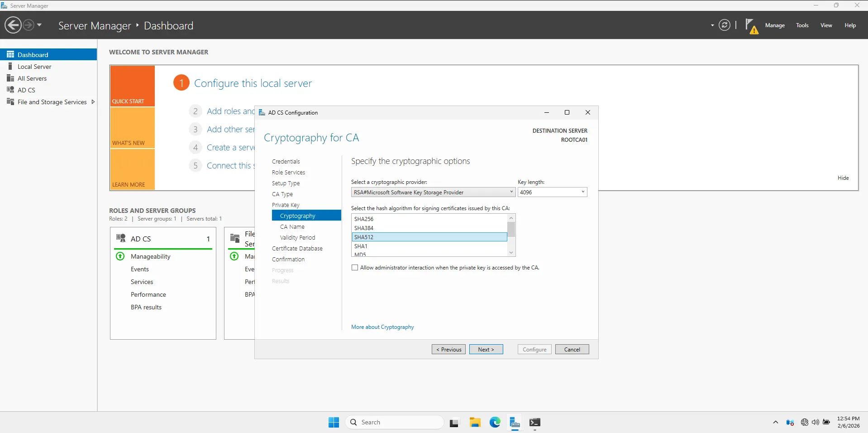Open the terminal from the taskbar
Viewport: 868px width, 433px height.
pos(534,422)
